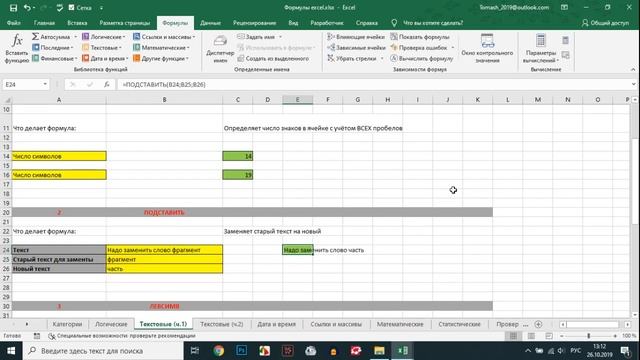Viewport: 640px width, 360px height.
Task: Expand the Define Name dropdown arrow
Action: point(280,37)
